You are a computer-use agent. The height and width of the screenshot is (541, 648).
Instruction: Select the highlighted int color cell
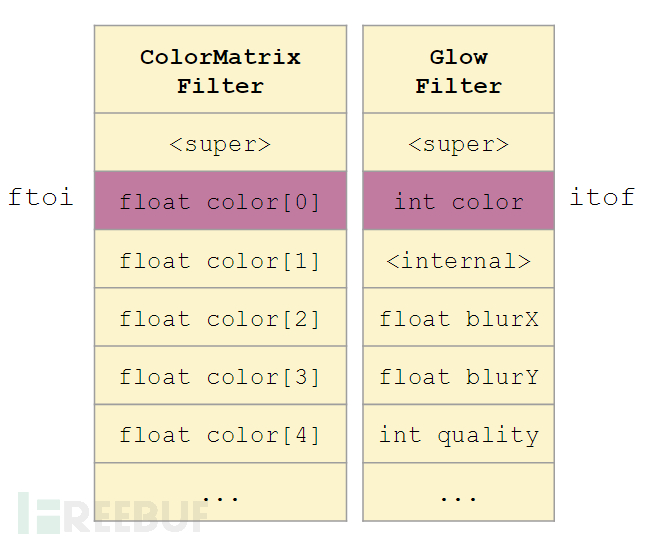[x=458, y=200]
